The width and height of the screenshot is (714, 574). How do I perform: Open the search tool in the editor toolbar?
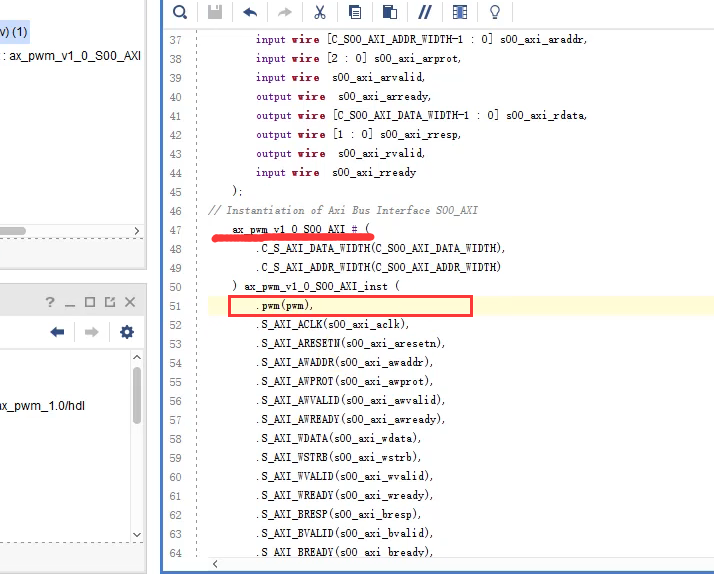tap(180, 12)
